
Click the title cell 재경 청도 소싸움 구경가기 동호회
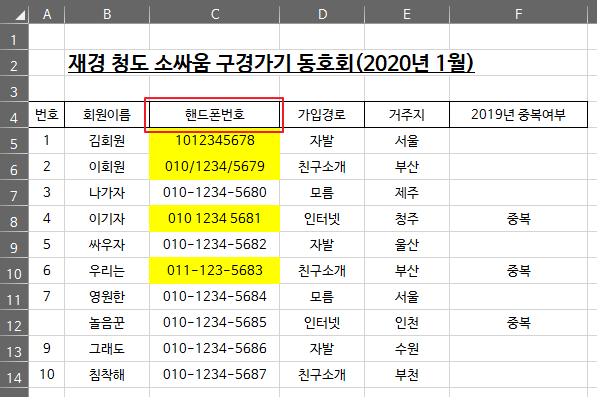tap(271, 63)
